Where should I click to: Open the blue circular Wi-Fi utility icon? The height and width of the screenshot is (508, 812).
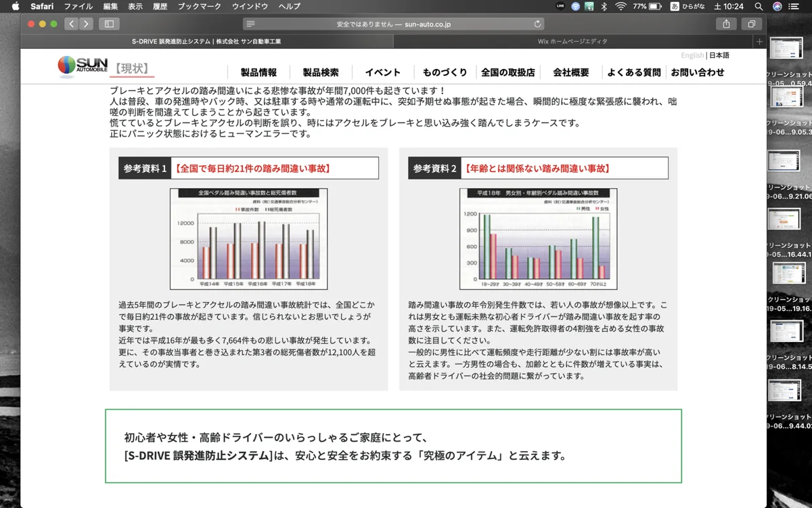pyautogui.click(x=575, y=6)
